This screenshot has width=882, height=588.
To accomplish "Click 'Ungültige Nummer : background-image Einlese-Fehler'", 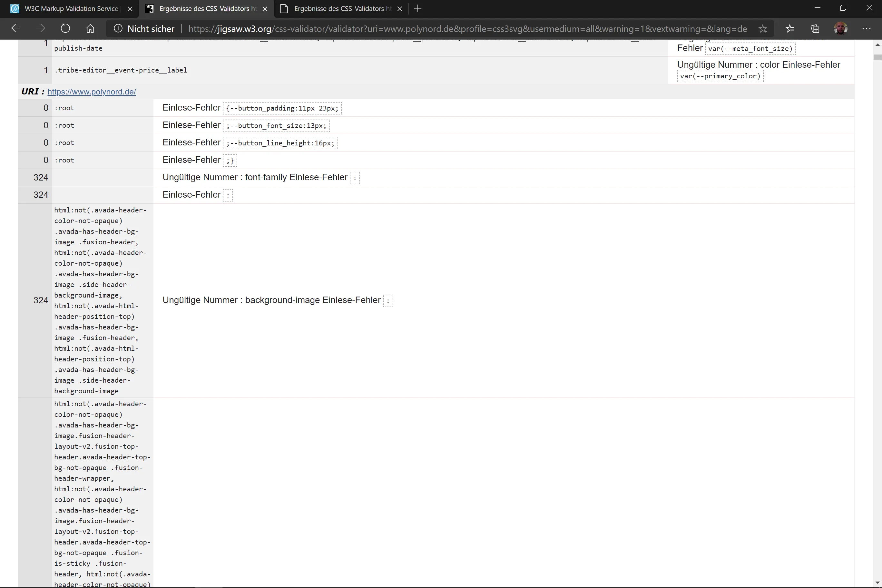I will tap(271, 300).
